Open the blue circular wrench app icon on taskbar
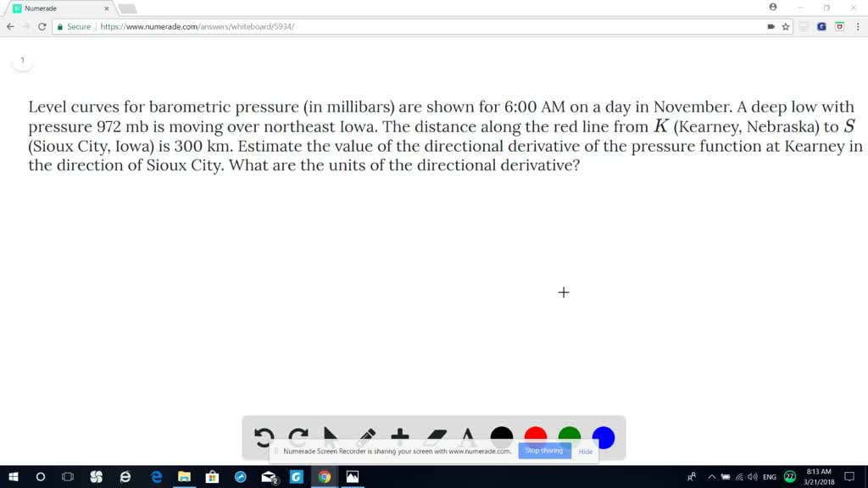This screenshot has width=868, height=488. pyautogui.click(x=240, y=476)
